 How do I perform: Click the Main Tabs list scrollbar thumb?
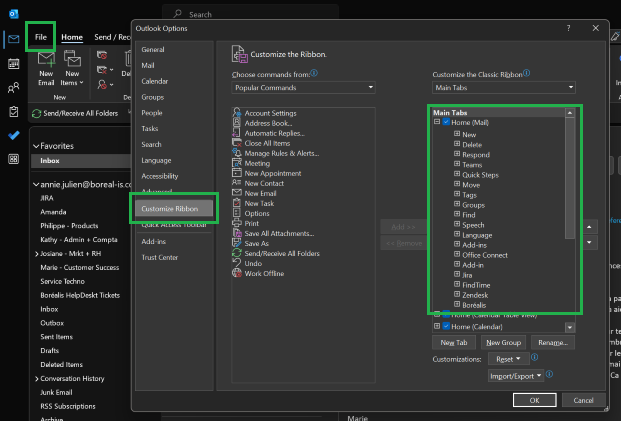[x=570, y=177]
